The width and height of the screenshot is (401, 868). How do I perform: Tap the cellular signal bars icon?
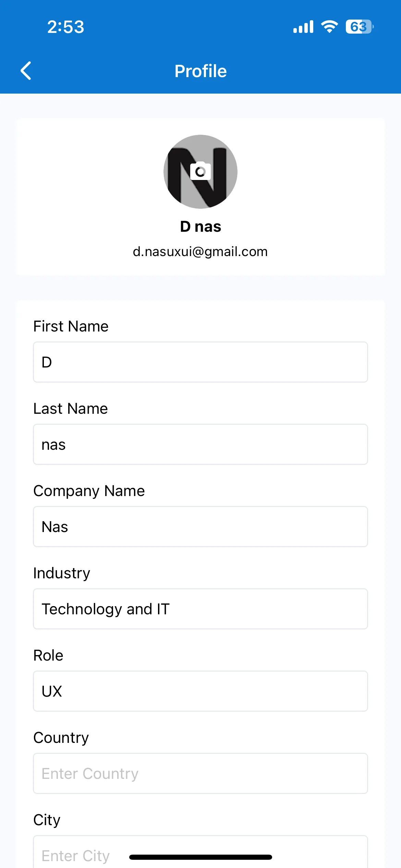[303, 27]
